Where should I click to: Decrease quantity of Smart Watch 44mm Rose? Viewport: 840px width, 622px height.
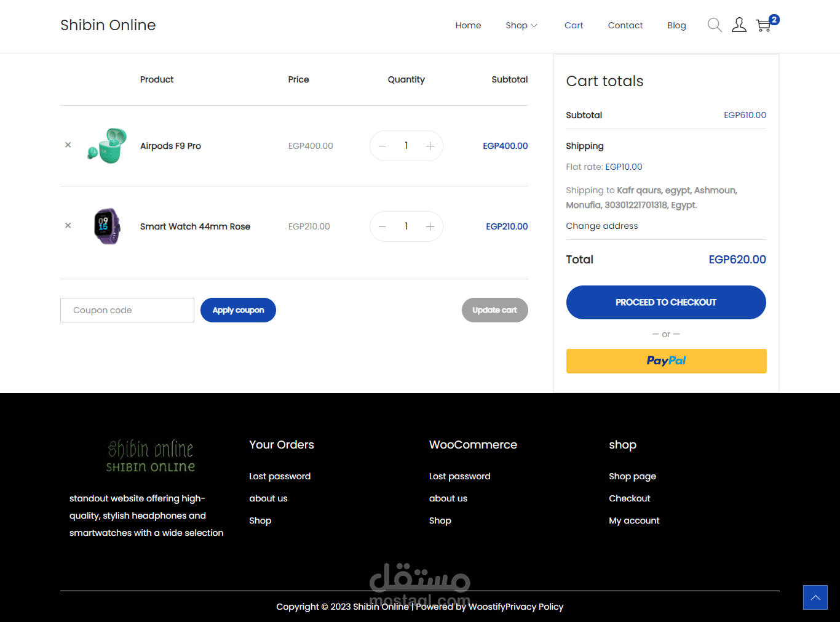click(382, 226)
